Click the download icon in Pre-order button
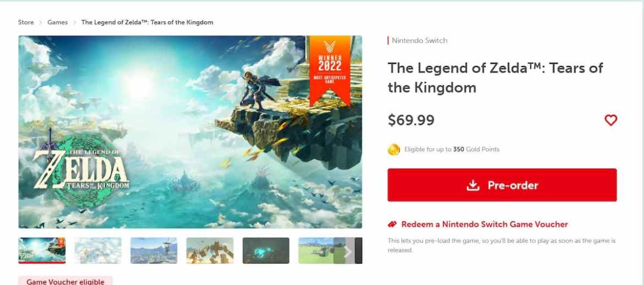The width and height of the screenshot is (644, 285). tap(473, 185)
